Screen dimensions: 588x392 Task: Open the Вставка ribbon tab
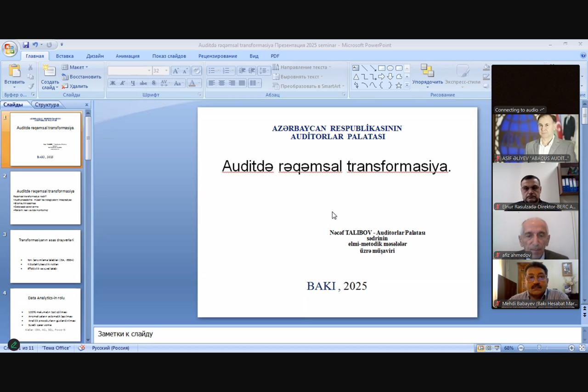[x=65, y=56]
